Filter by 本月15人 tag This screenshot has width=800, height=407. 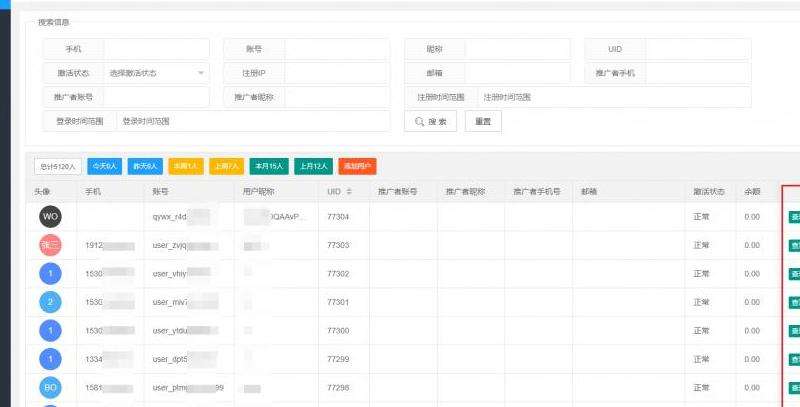[269, 166]
